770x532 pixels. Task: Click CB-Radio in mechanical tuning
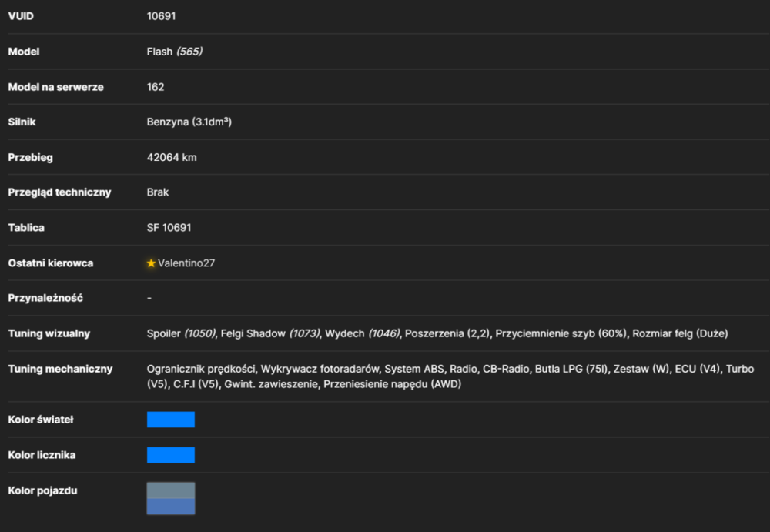pyautogui.click(x=506, y=369)
